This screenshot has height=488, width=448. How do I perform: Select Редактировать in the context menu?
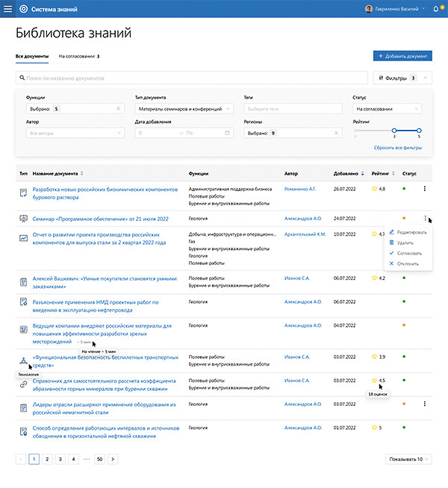412,232
